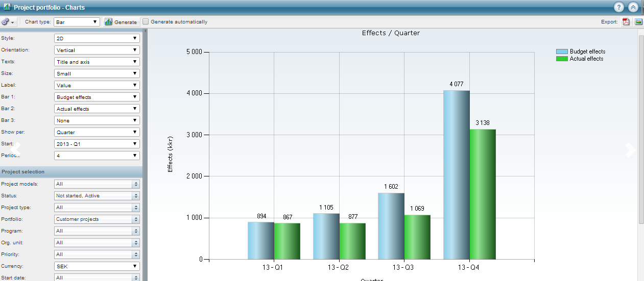This screenshot has height=281, width=644.
Task: Open the Chart type Bar dropdown
Action: (77, 22)
